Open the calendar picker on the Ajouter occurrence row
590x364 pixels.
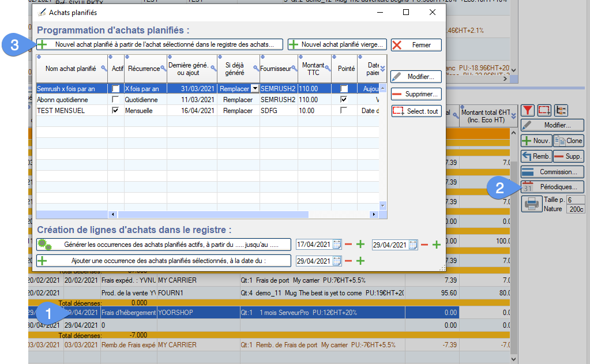pyautogui.click(x=337, y=261)
